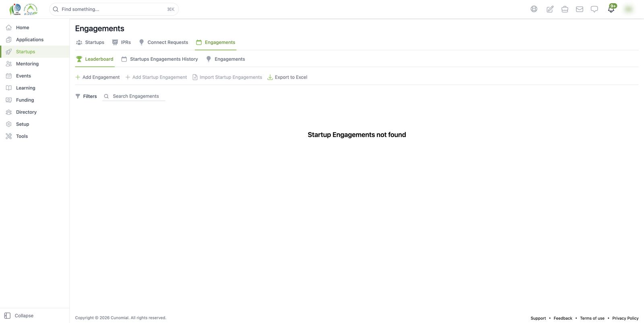Image resolution: width=644 pixels, height=323 pixels.
Task: Switch to the Connect Requests tab
Action: (163, 42)
